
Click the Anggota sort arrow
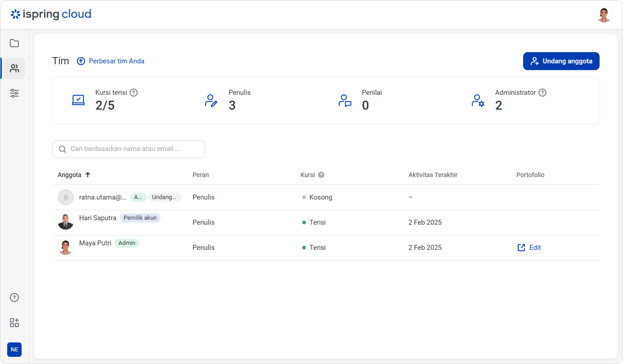coord(87,175)
